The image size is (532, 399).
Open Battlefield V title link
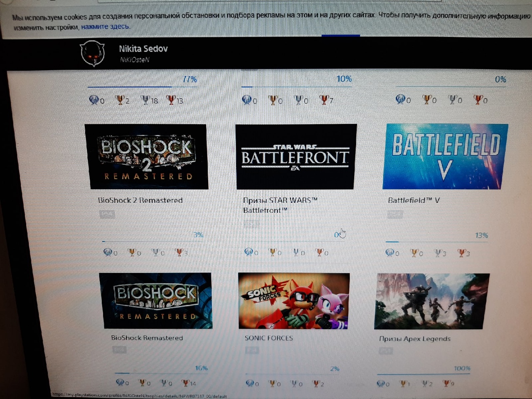click(414, 200)
